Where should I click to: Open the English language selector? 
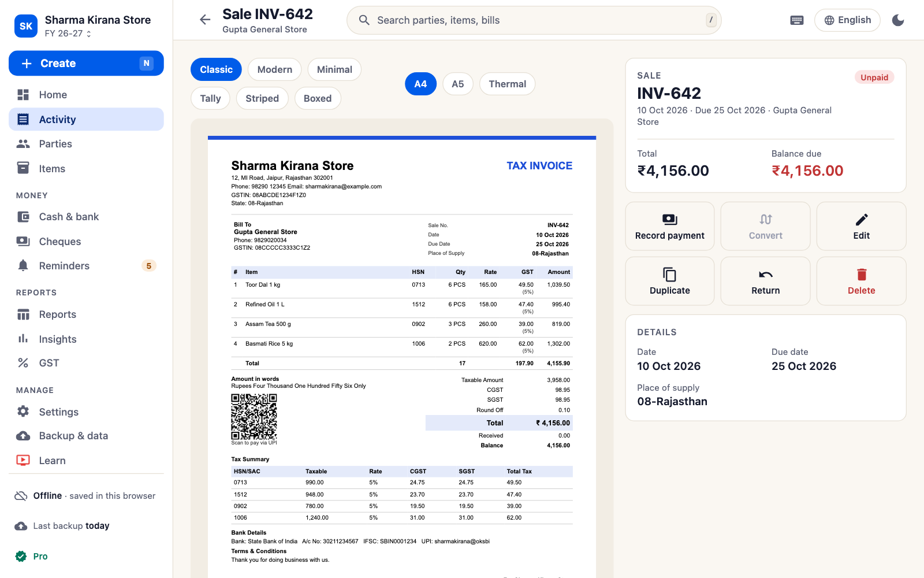(x=847, y=20)
